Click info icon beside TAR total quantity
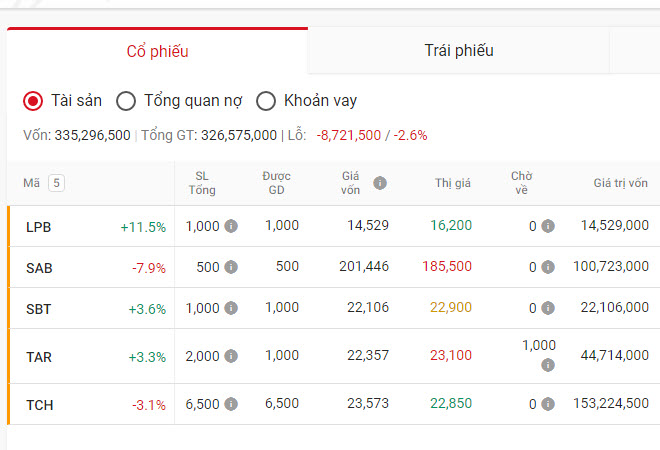Screen dimensions: 660x450 pos(231,356)
